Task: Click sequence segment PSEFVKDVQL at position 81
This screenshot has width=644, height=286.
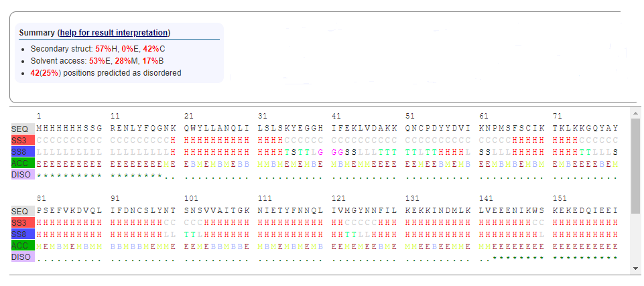Action: tap(69, 210)
